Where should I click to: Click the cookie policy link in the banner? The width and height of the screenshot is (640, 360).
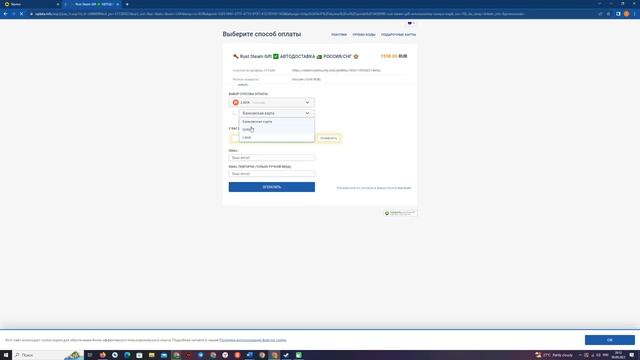pos(253,340)
